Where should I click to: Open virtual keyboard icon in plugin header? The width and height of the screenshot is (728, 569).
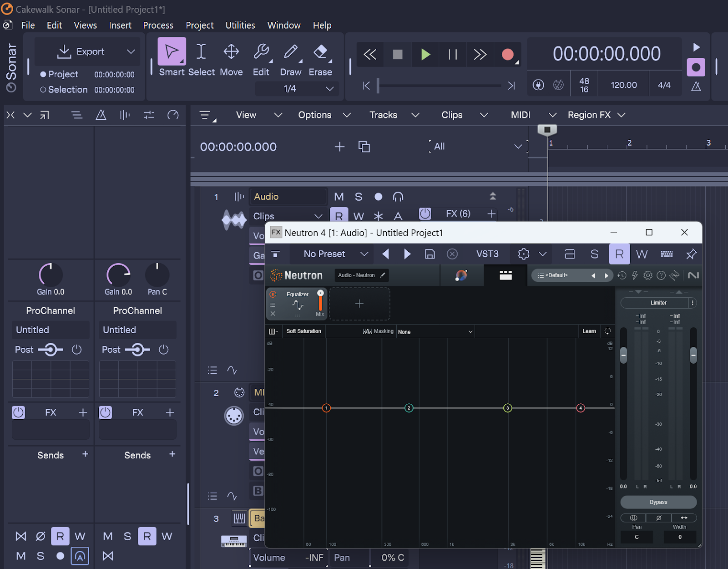coord(667,254)
